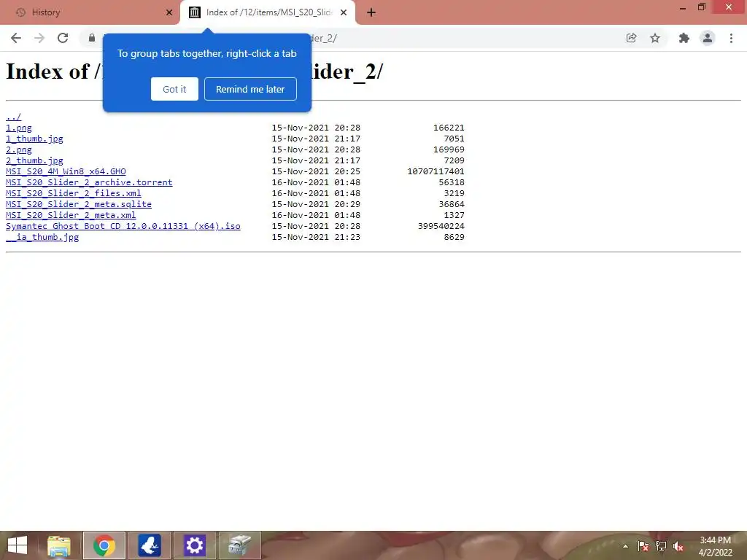Open __ia_thumb.jpg link
The width and height of the screenshot is (747, 560).
42,237
